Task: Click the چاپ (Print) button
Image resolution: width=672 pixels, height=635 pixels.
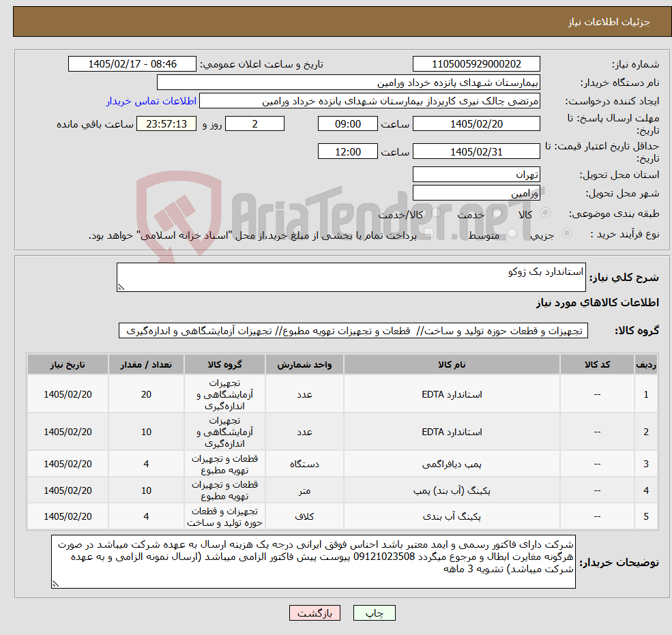Action: [x=374, y=613]
